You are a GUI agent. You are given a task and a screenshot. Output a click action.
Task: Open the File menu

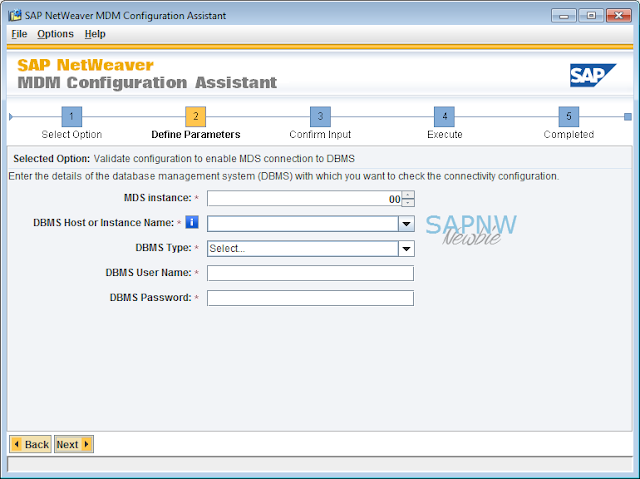[x=19, y=34]
